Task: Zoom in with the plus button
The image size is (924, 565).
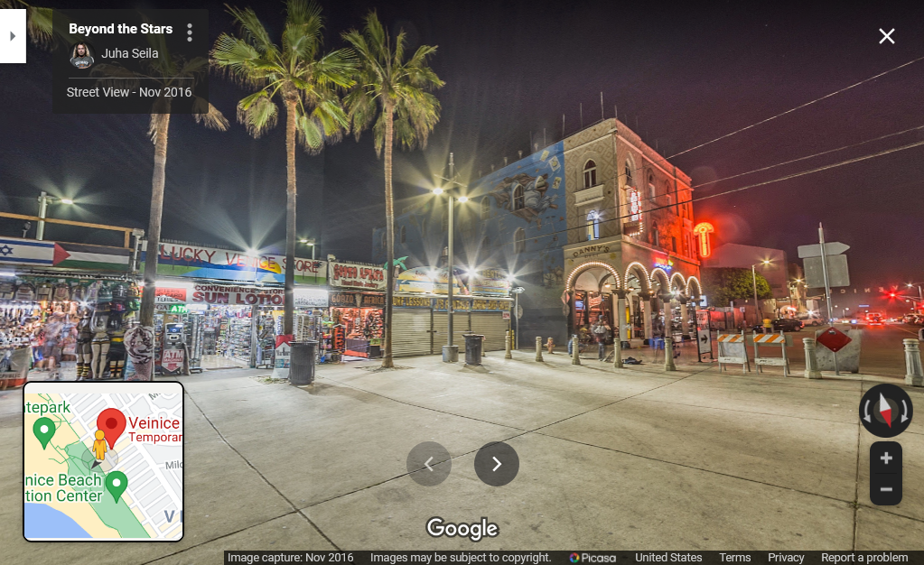Action: coord(886,458)
